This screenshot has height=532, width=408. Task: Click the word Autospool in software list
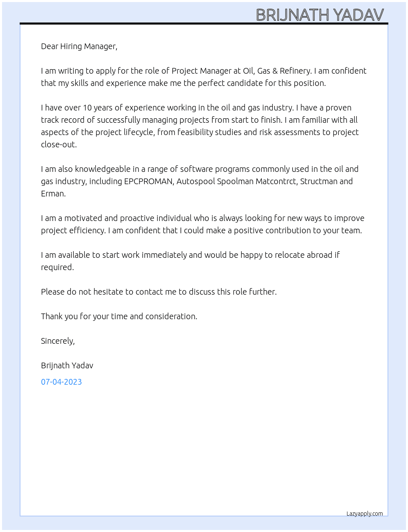pos(195,181)
